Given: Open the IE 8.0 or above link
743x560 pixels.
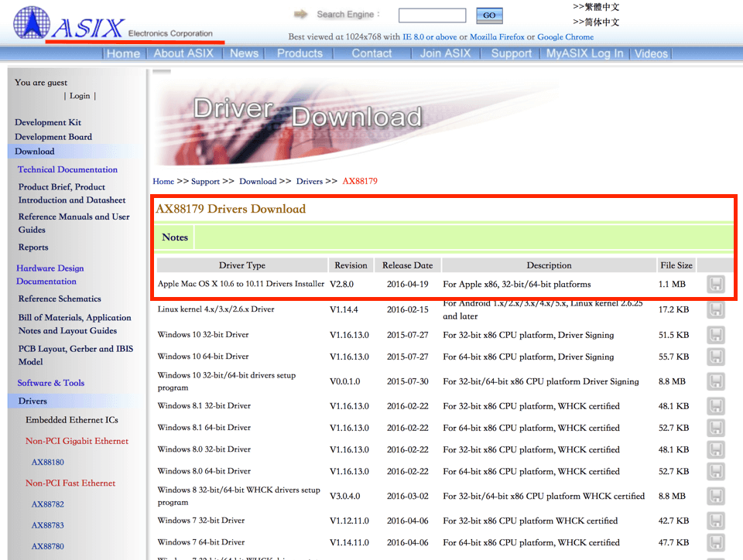Looking at the screenshot, I should coord(430,37).
